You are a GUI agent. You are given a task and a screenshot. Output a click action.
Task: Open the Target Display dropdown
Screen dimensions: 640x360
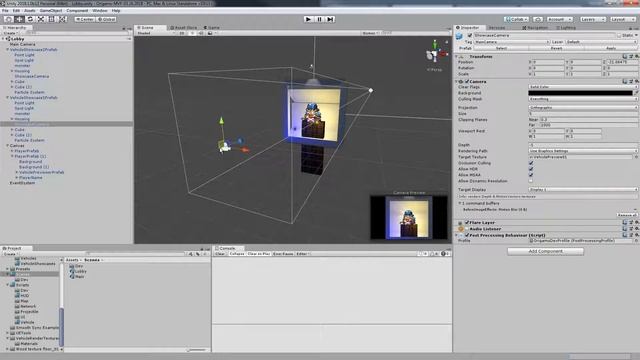point(583,190)
